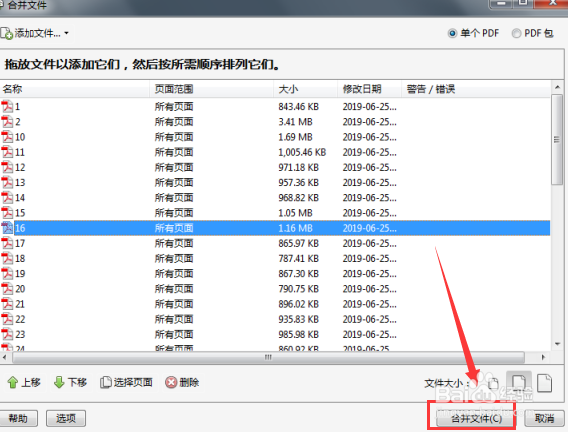Open the Options (选项) button
This screenshot has height=432, width=568.
point(66,419)
